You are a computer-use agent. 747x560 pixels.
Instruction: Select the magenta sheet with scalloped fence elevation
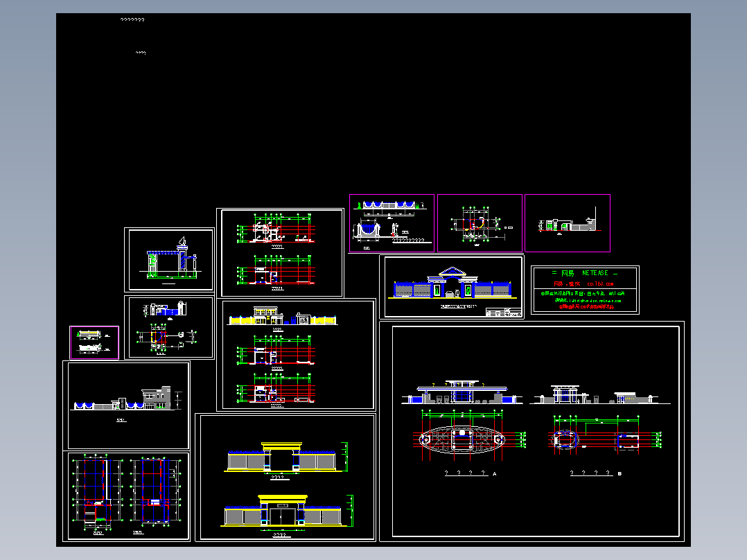coord(392,223)
